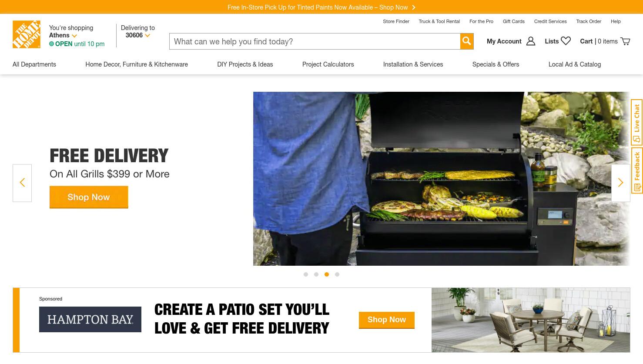Open the Project Calculators menu
Image resolution: width=643 pixels, height=364 pixels.
pyautogui.click(x=328, y=64)
